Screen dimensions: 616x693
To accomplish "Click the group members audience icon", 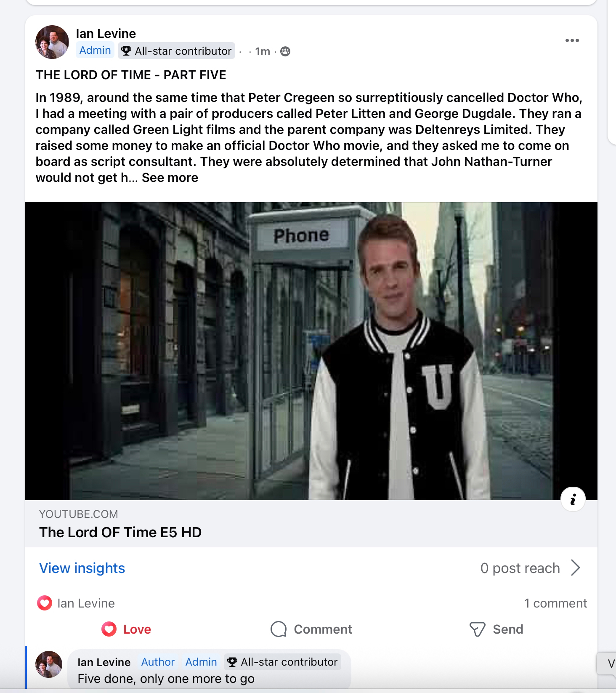I will pyautogui.click(x=285, y=51).
